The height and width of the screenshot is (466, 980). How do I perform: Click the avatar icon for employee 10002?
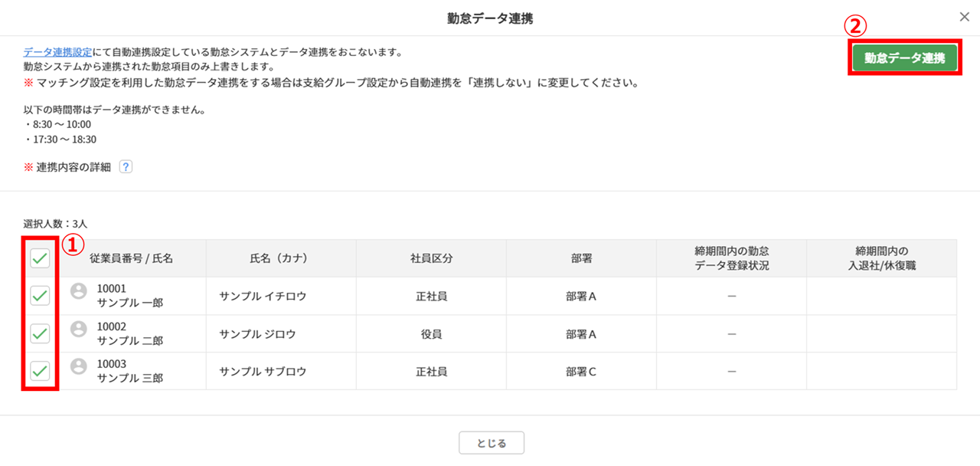coord(78,329)
